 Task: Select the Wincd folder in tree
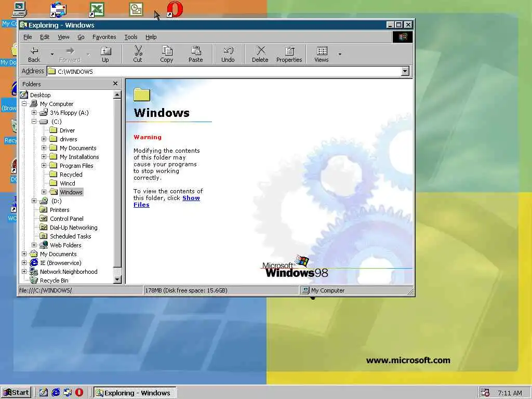tap(67, 183)
